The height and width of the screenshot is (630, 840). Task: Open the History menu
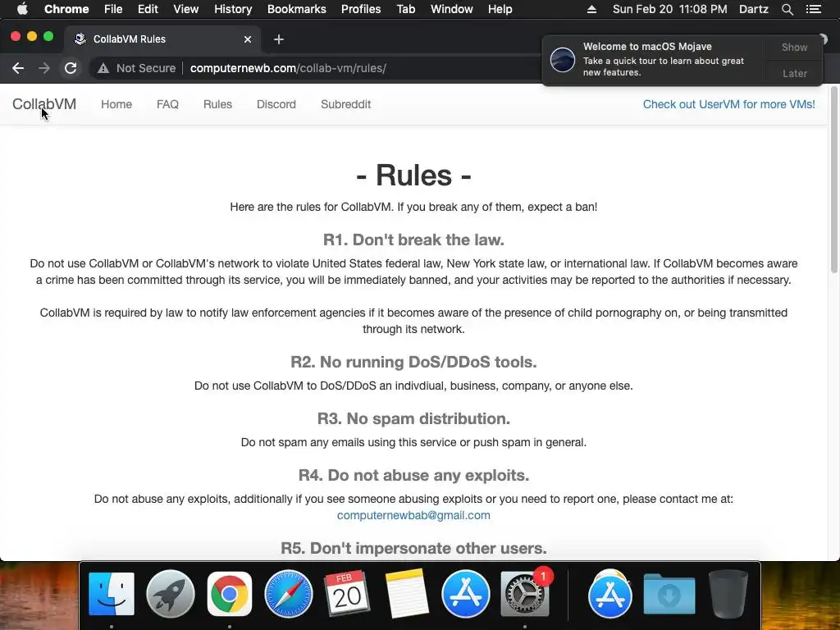[x=233, y=9]
